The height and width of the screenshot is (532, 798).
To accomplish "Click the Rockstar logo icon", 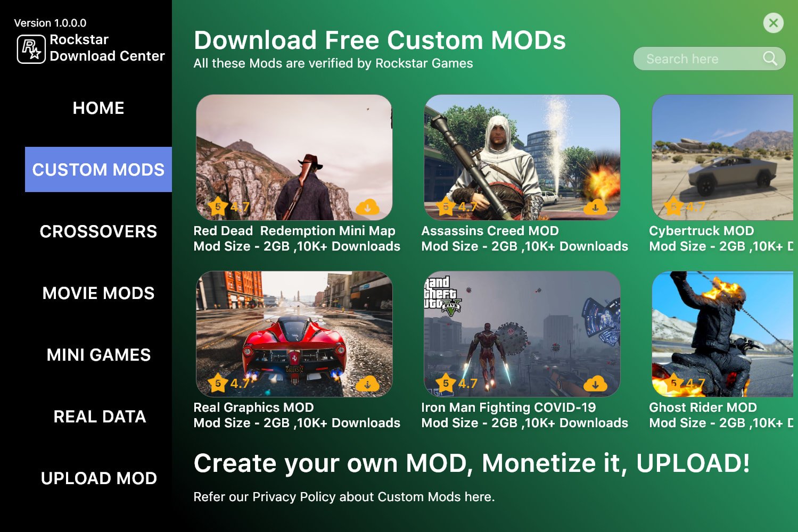I will click(31, 49).
